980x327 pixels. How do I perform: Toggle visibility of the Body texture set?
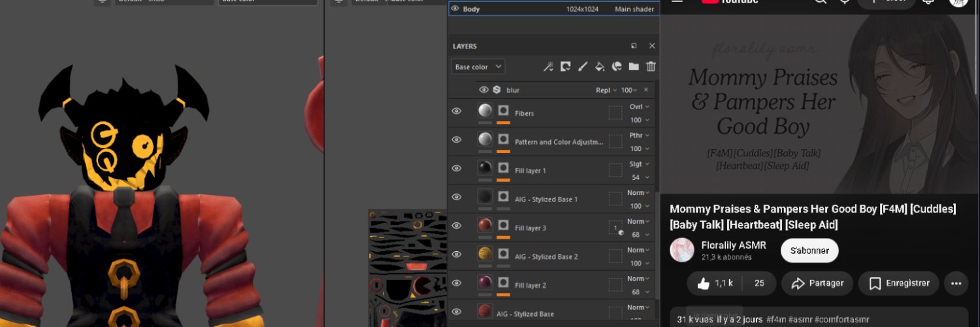pos(455,9)
